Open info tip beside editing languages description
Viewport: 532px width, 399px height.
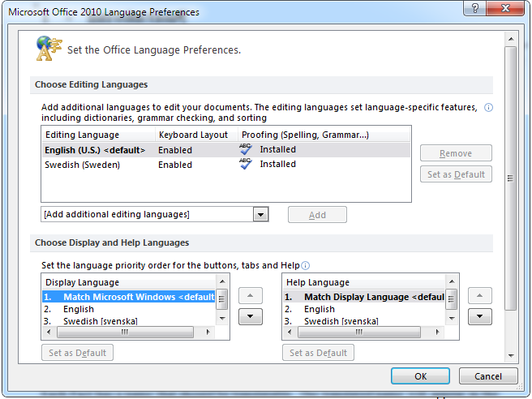pos(488,108)
